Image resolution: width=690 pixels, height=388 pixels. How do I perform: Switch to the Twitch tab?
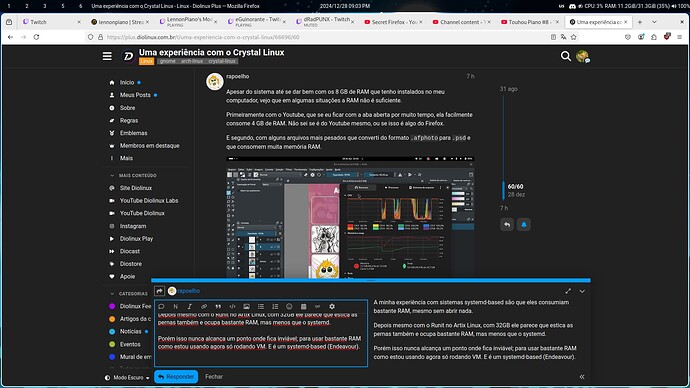[x=52, y=22]
